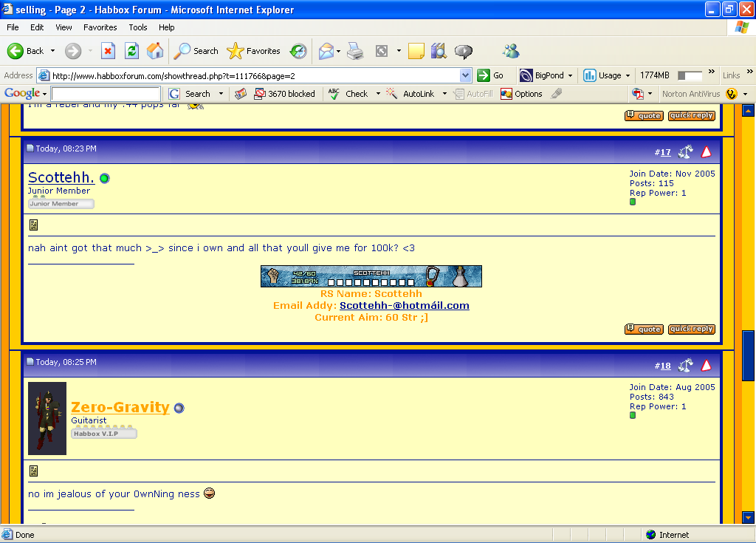Click quote button on Scottehh's post

(644, 329)
